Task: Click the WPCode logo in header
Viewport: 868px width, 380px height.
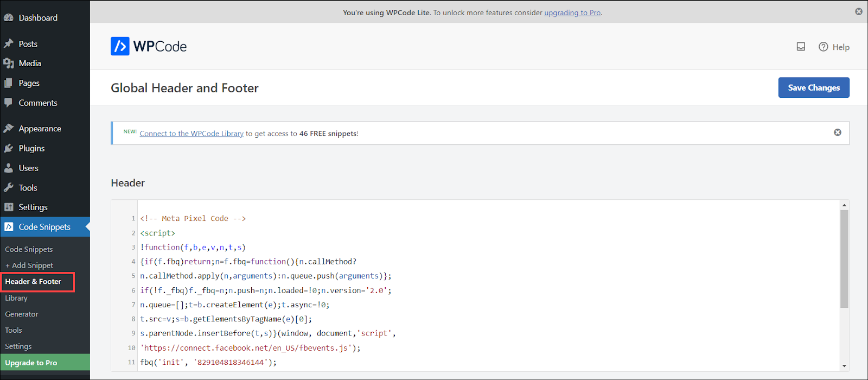Action: point(149,47)
